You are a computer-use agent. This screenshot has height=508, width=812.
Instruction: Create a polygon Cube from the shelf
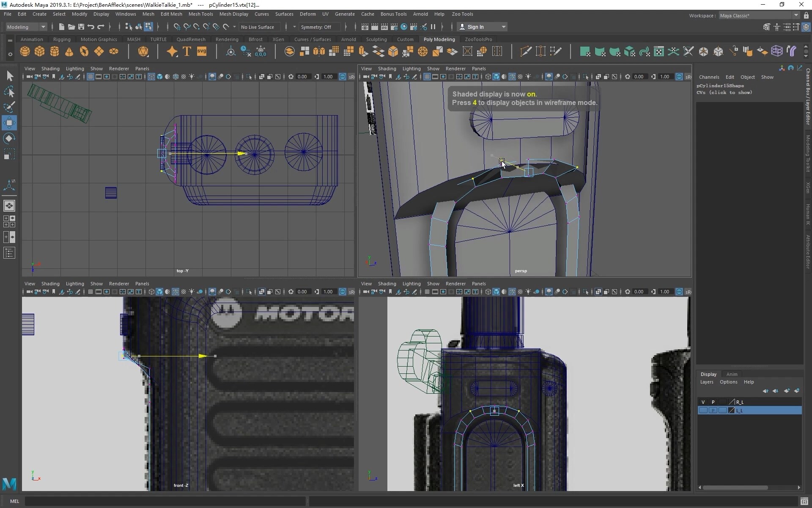pos(39,51)
